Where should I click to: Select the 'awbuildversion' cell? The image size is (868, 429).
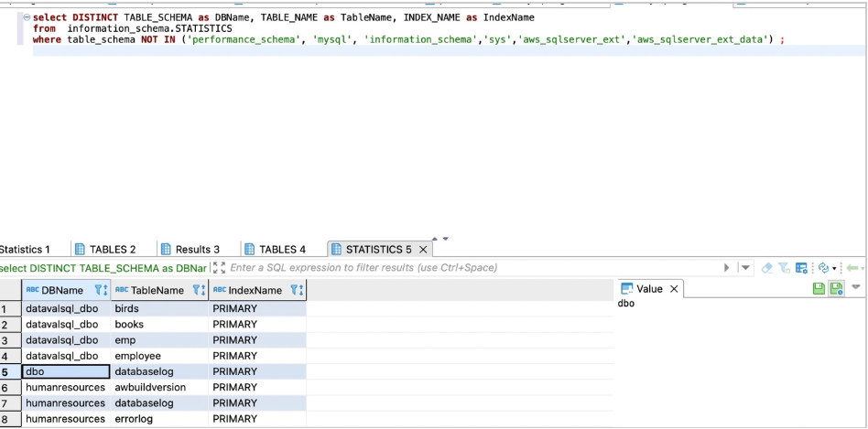[x=159, y=387]
